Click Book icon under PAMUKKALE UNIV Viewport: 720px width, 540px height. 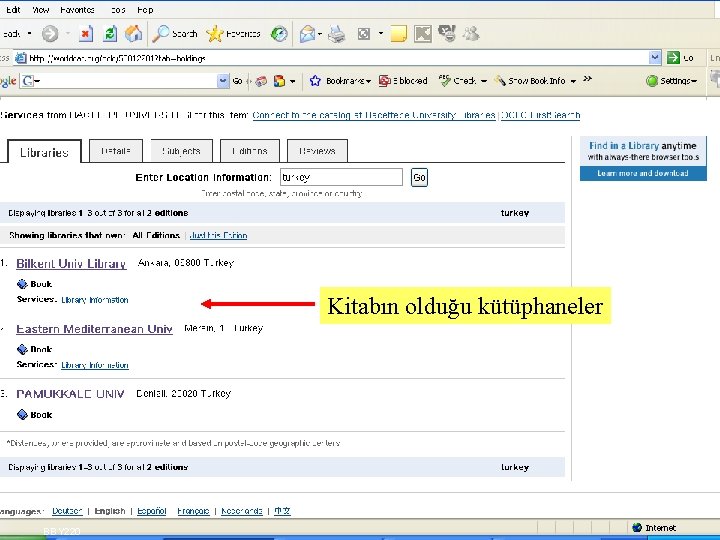(x=22, y=415)
